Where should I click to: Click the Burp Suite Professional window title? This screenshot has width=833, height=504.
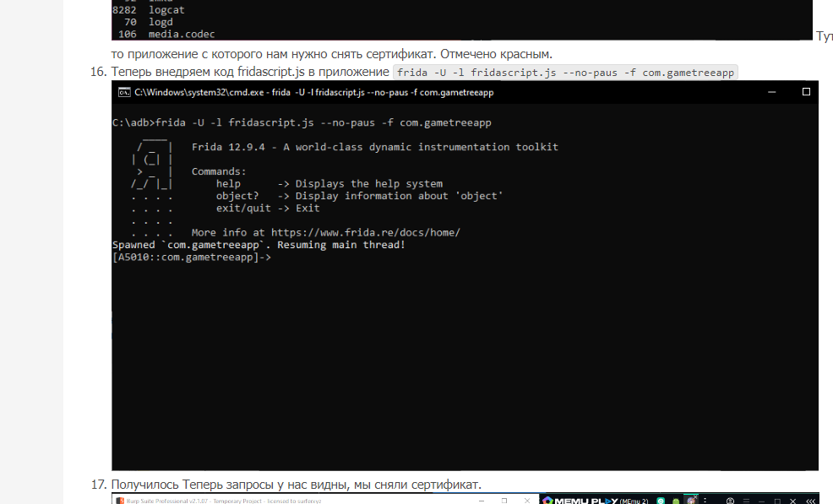[x=224, y=501]
